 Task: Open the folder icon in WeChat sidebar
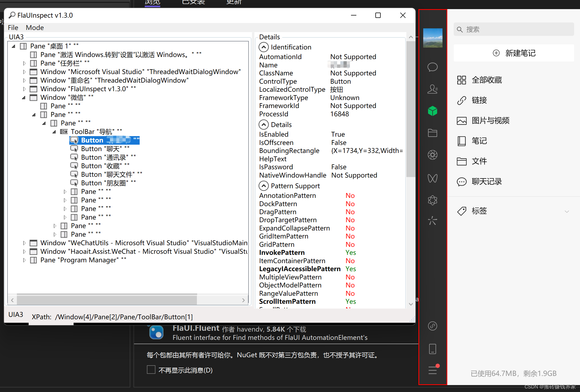coord(433,133)
